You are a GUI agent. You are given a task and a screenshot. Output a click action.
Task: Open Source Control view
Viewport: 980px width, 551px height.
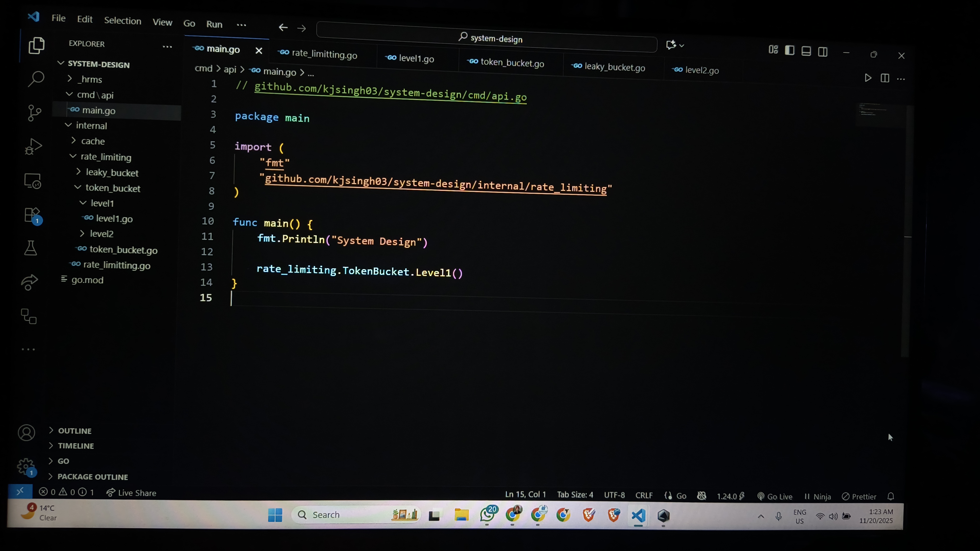point(34,113)
